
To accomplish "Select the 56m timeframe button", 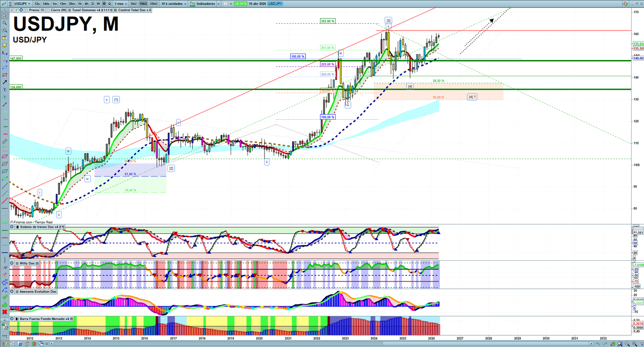I will [x=72, y=4].
